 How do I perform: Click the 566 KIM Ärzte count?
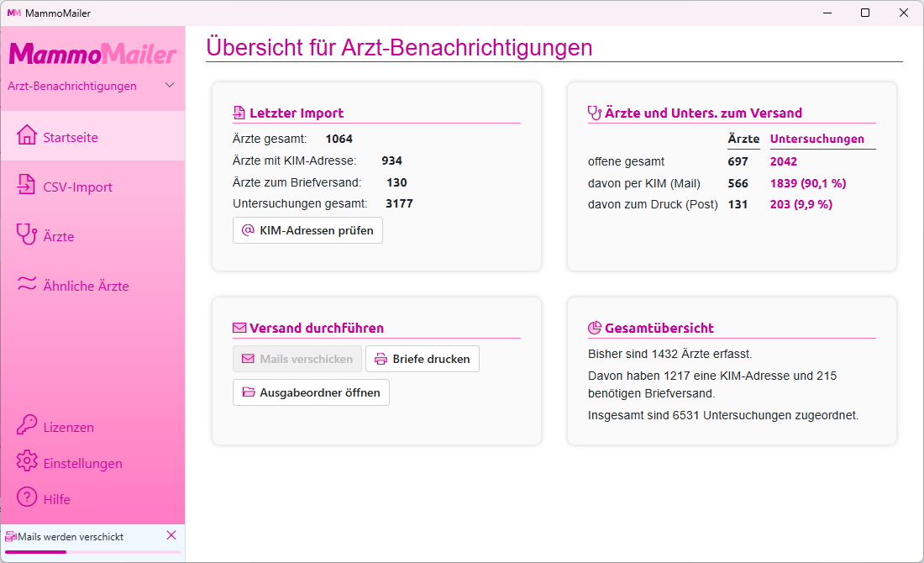[738, 183]
